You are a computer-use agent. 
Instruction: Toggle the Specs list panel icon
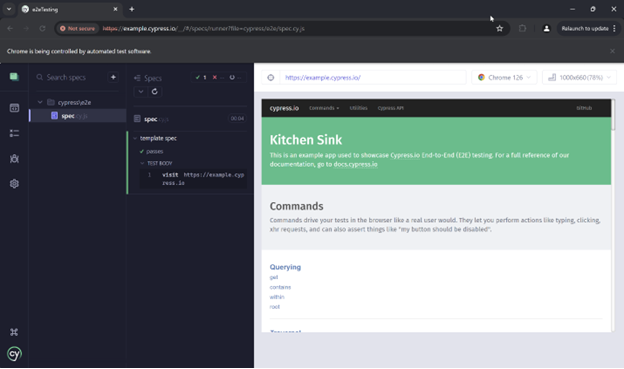[137, 78]
